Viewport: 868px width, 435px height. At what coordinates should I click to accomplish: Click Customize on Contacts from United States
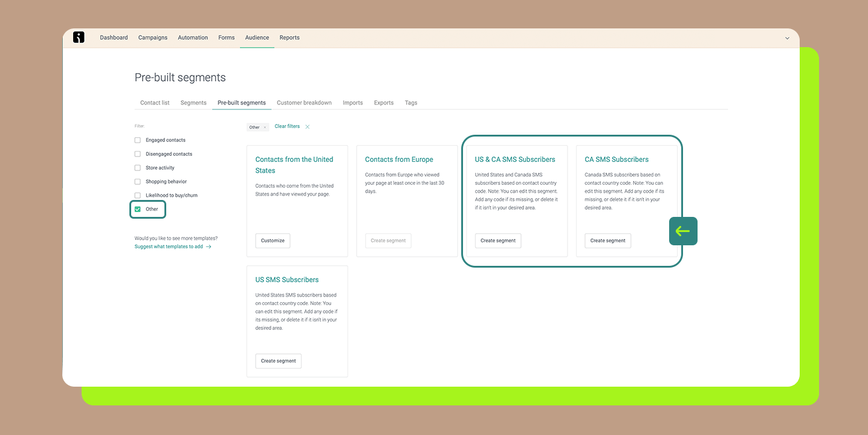click(x=273, y=240)
